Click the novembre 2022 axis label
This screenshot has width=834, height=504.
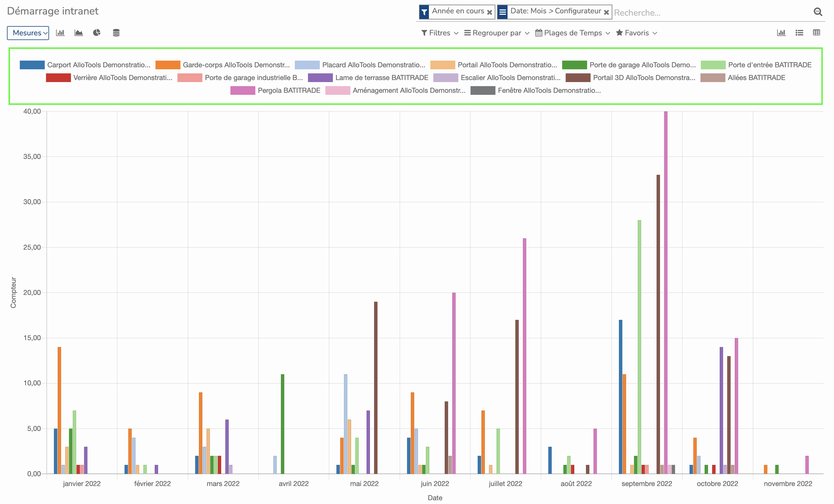click(788, 484)
